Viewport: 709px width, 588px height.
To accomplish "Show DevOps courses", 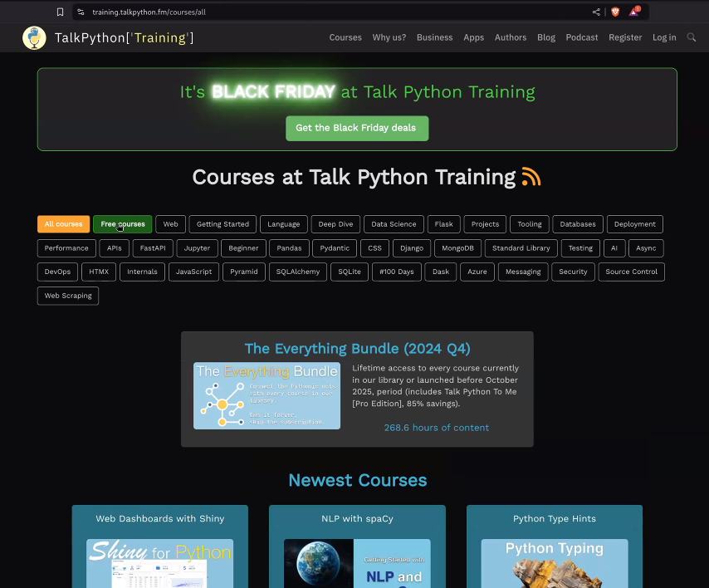I will tap(57, 272).
